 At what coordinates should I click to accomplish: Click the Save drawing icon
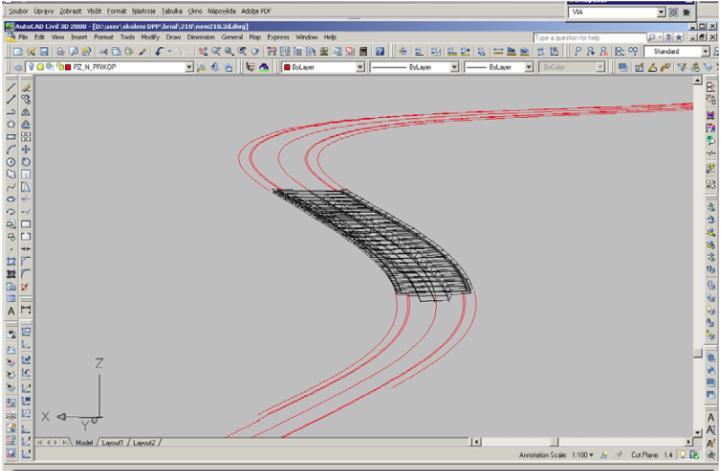(44, 52)
